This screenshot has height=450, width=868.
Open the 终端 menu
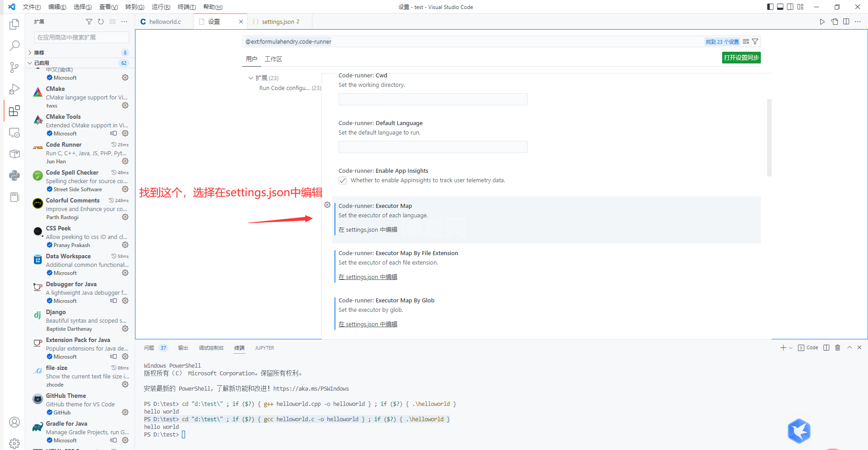(186, 7)
